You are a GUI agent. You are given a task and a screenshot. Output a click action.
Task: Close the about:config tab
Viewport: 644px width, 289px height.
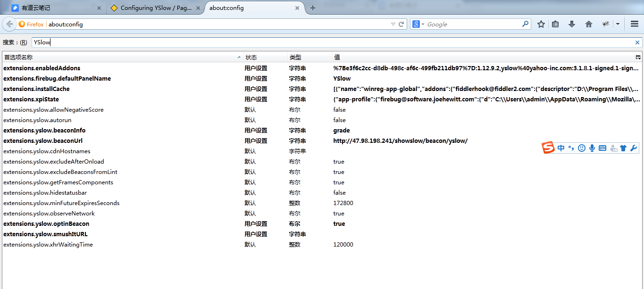coord(297,8)
